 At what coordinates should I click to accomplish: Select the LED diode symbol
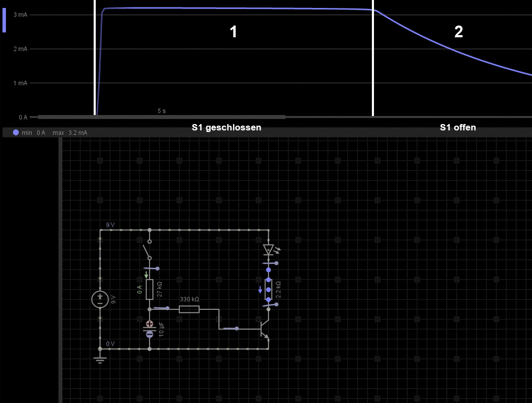click(269, 249)
